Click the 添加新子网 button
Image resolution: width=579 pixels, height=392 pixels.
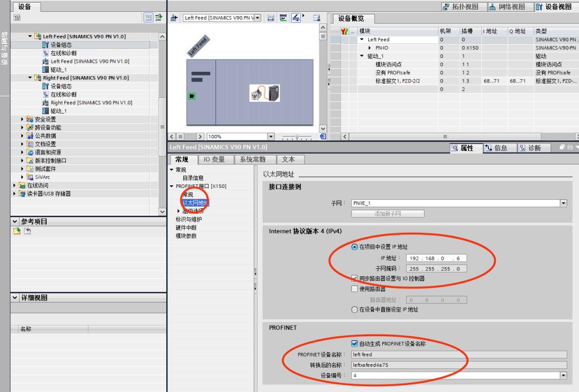(x=388, y=213)
